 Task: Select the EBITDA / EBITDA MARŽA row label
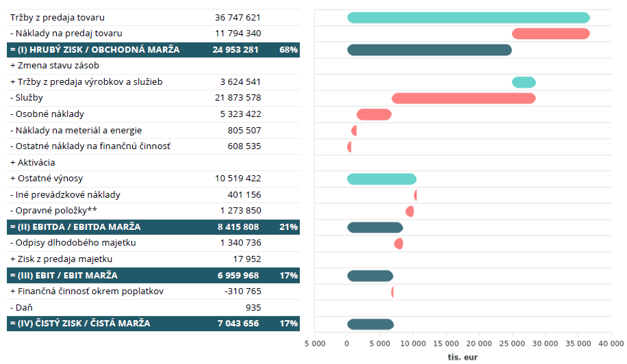click(75, 227)
